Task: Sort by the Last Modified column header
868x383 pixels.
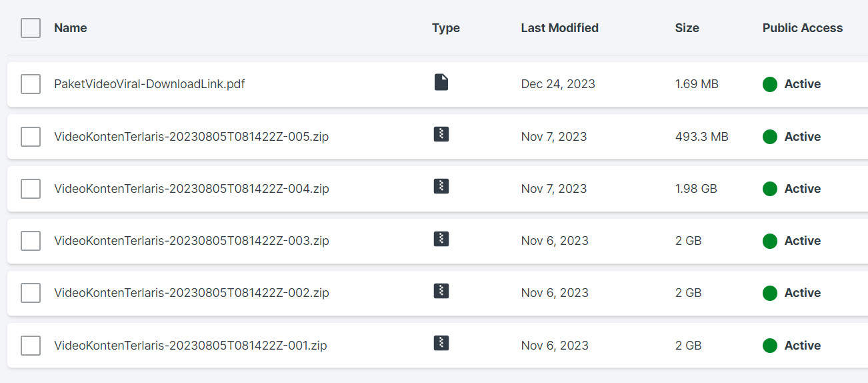Action: point(560,28)
